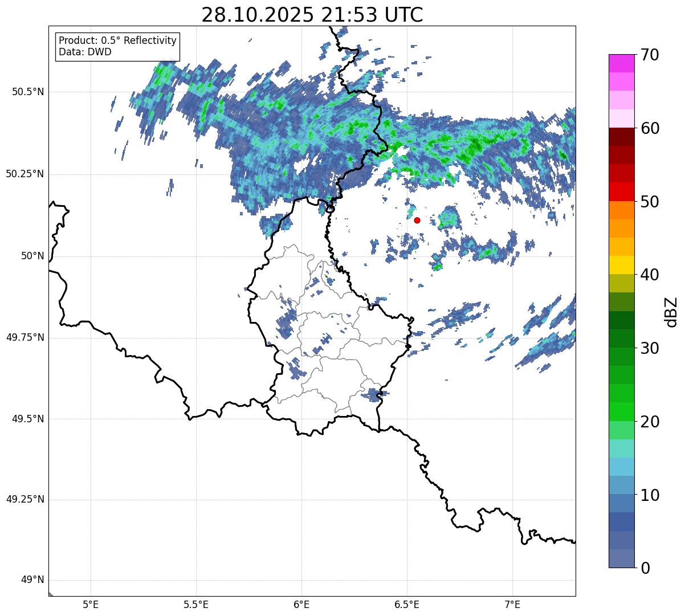Click the longitude label '6°E'
Viewport: 685px width, 616px height.
click(x=301, y=605)
